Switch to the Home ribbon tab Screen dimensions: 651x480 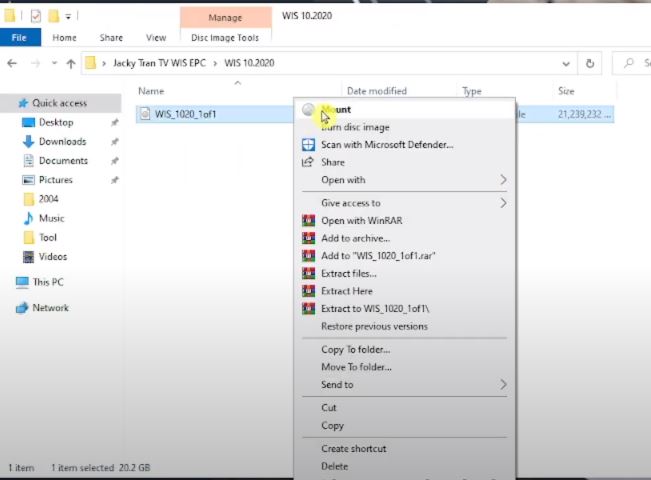[x=64, y=38]
